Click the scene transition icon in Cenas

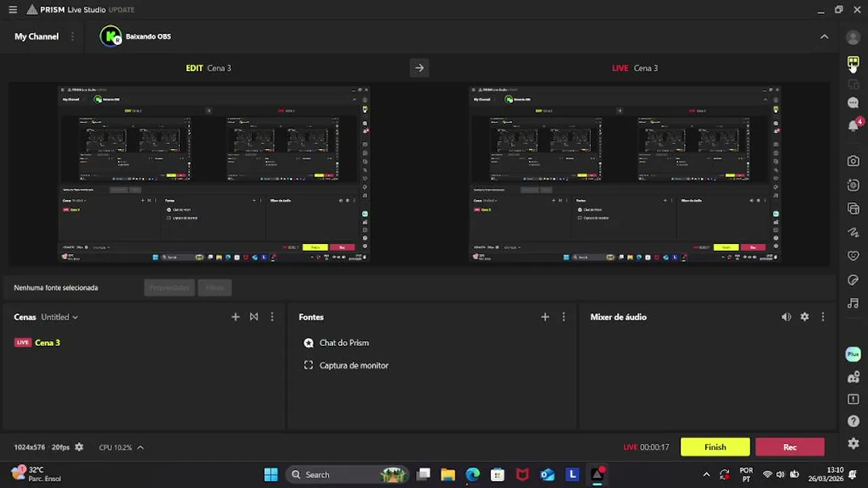pos(254,317)
